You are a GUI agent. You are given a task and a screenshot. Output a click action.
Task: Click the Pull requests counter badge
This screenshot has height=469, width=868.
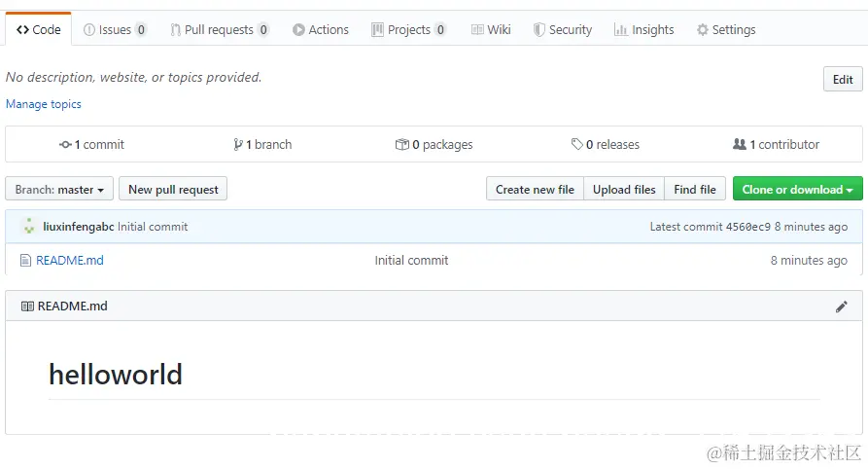pos(263,29)
